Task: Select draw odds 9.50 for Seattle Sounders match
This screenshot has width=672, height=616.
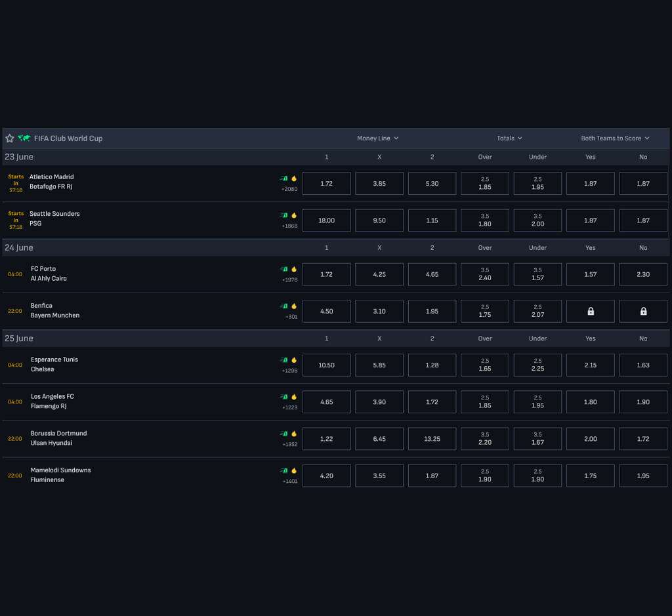Action: click(x=379, y=220)
